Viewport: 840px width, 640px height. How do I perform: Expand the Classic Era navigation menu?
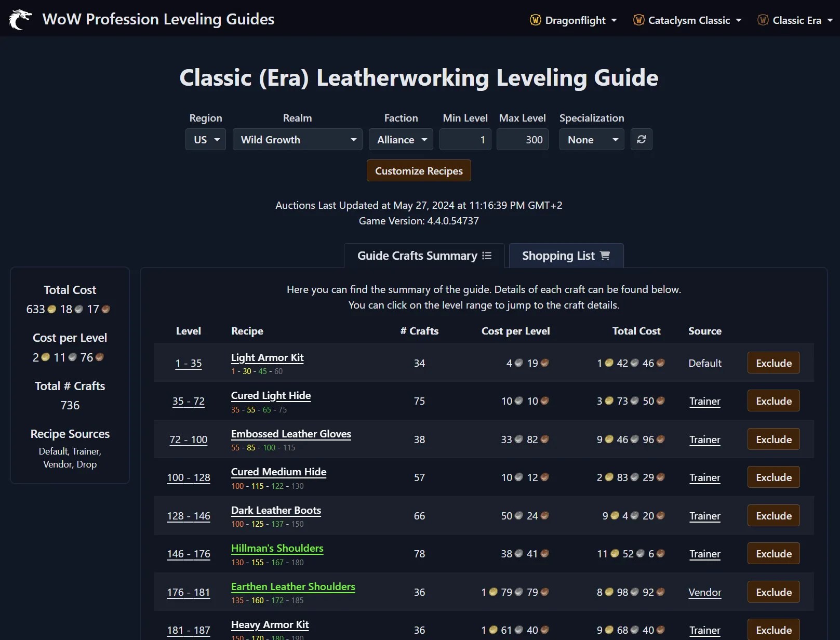pos(795,20)
